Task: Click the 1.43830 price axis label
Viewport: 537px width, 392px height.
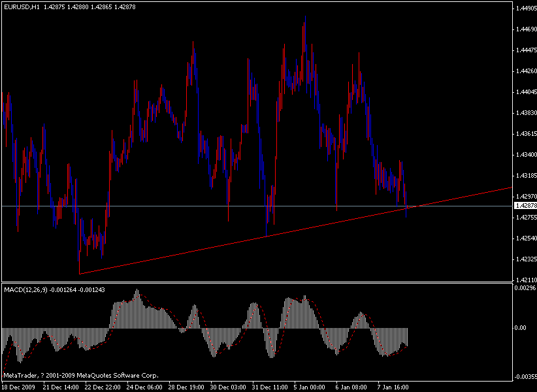Action: [525, 113]
